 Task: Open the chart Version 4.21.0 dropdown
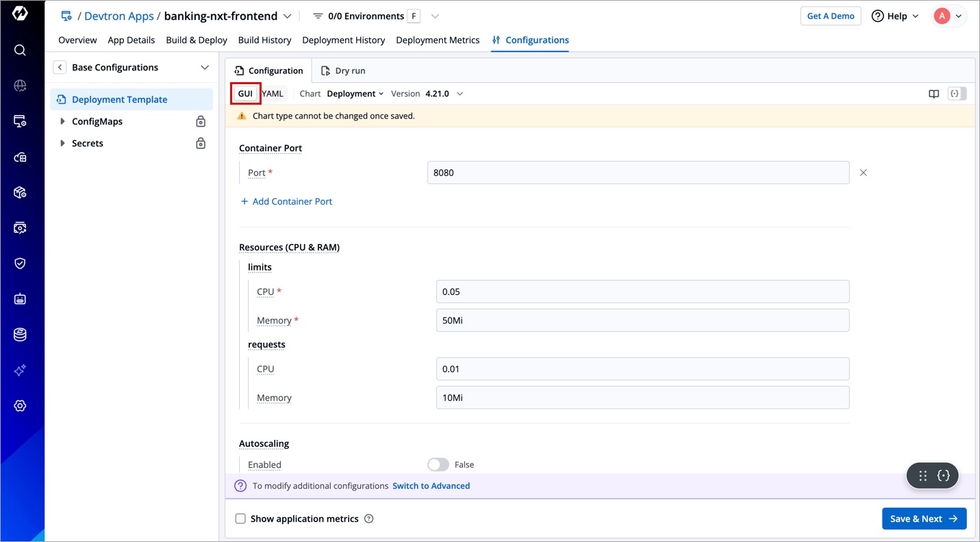coord(443,94)
